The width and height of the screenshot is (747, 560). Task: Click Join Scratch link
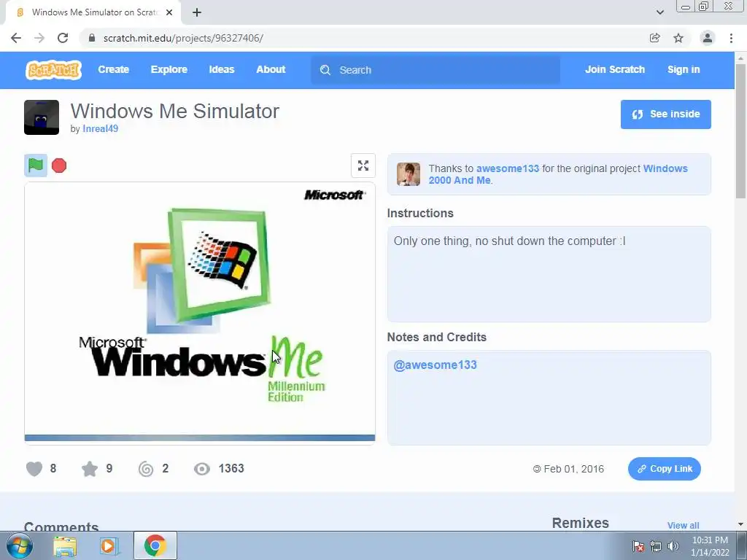pos(614,69)
